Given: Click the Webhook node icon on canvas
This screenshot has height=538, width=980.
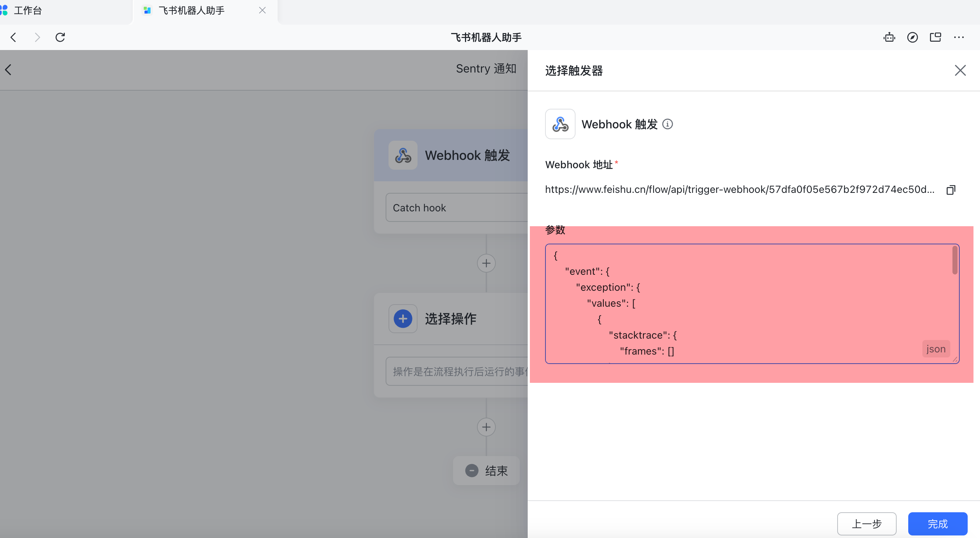Looking at the screenshot, I should 403,155.
